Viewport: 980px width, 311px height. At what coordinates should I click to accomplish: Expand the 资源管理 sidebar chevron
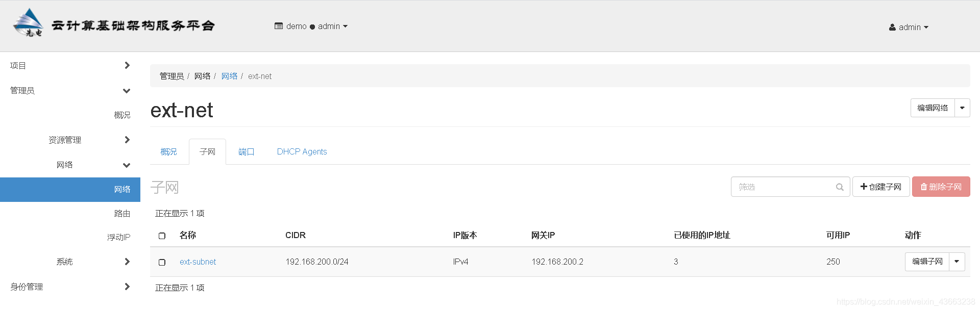127,140
